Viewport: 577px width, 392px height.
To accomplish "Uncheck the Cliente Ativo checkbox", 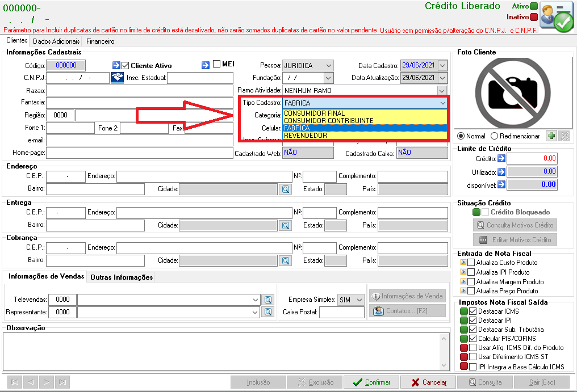I will [x=125, y=65].
